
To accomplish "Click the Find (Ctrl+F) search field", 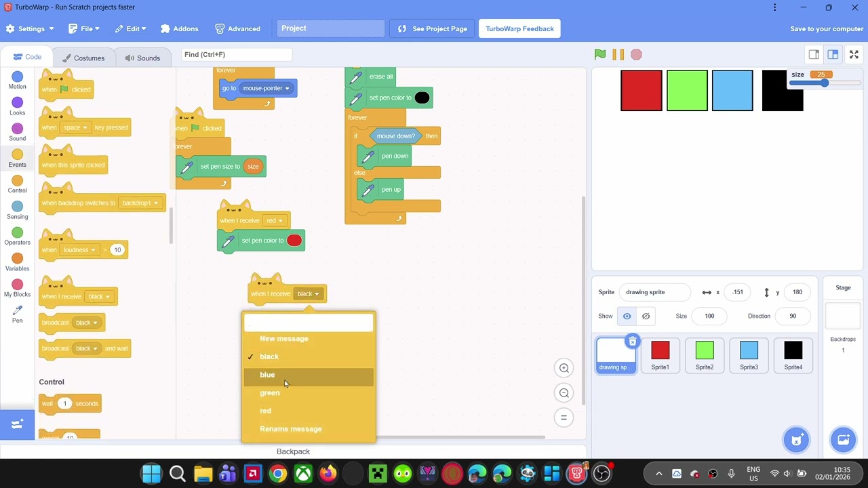I will [x=237, y=54].
